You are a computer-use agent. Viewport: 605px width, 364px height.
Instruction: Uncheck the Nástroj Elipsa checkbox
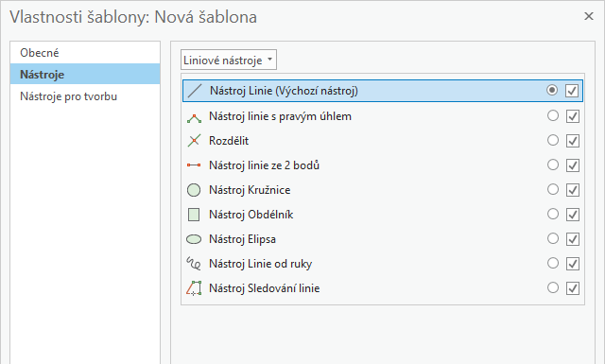[573, 239]
